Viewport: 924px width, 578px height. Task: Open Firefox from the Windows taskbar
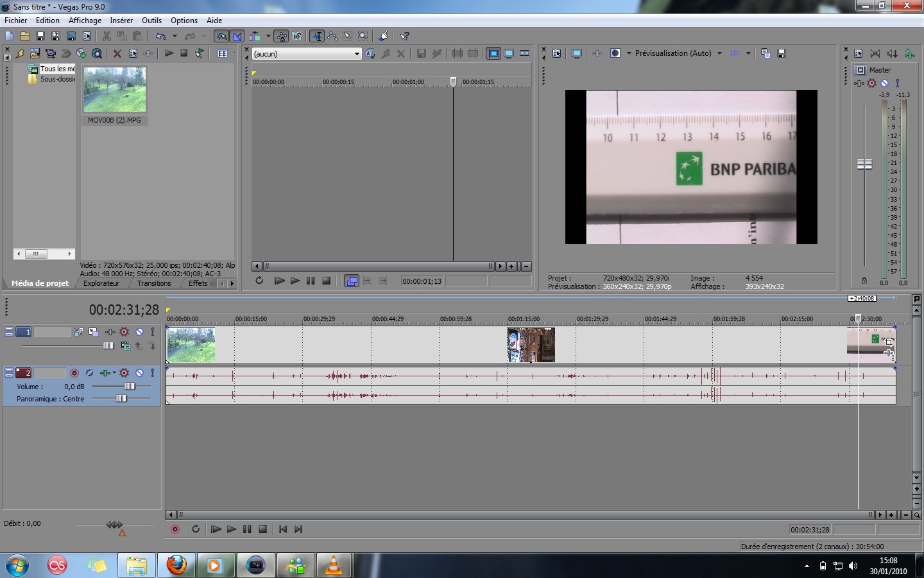click(176, 565)
